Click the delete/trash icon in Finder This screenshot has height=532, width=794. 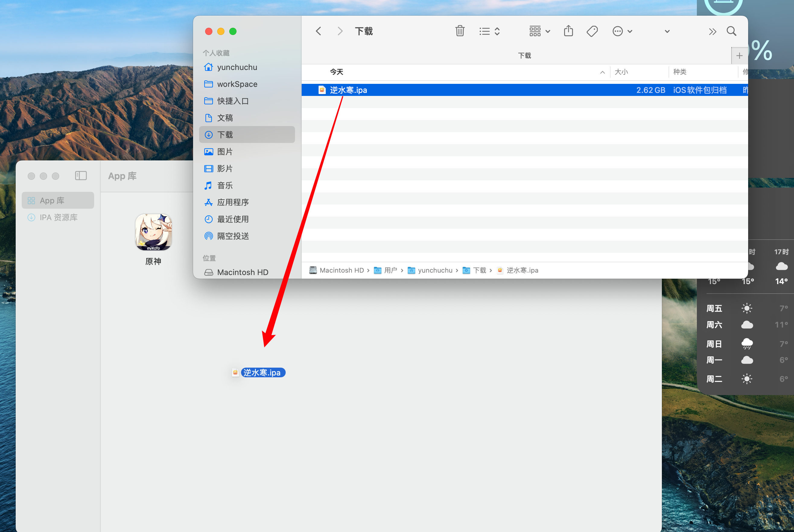(x=460, y=31)
